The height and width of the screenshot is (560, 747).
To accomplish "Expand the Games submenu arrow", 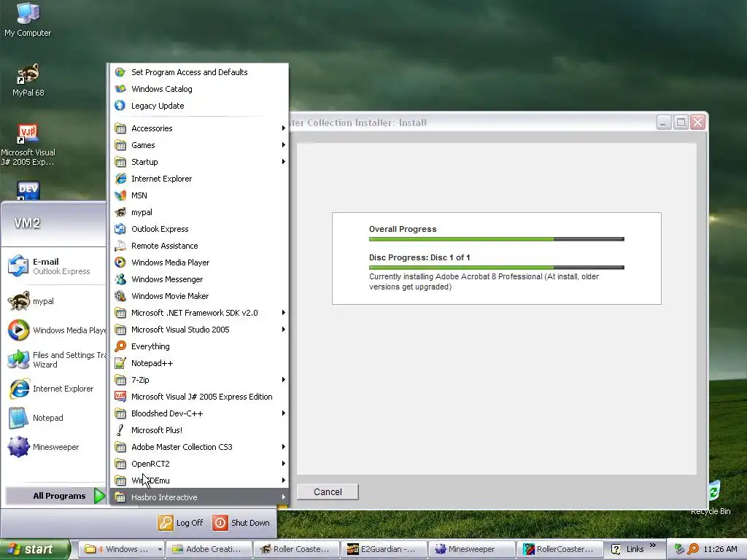I will [284, 145].
